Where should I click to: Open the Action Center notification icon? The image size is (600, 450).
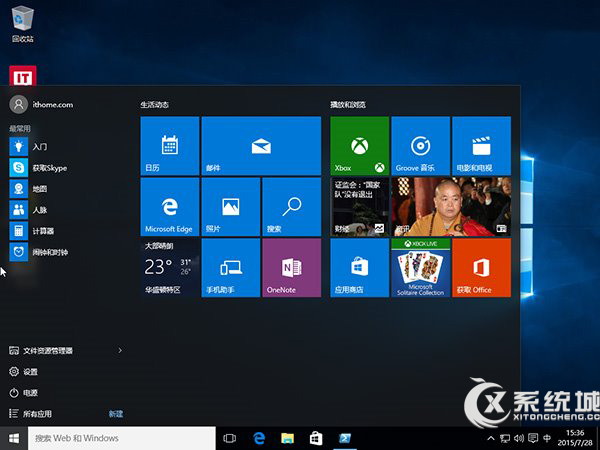coord(533,438)
